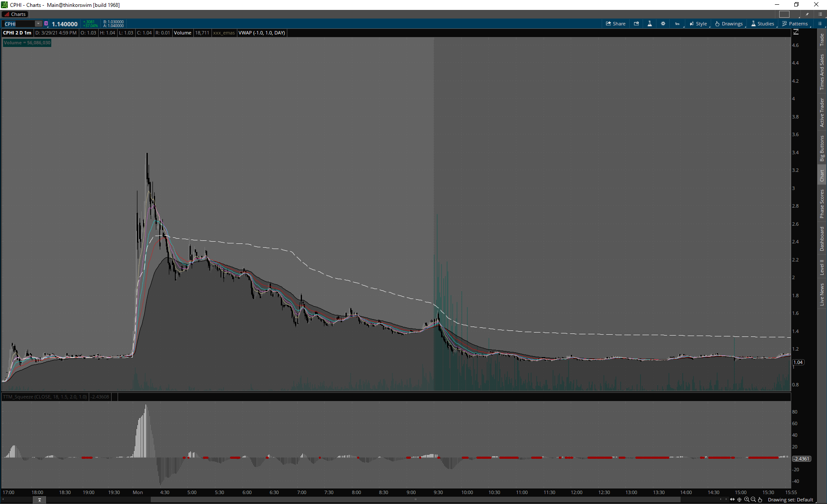Viewport: 827px width, 504px height.
Task: Open the Studies menu
Action: [x=762, y=24]
